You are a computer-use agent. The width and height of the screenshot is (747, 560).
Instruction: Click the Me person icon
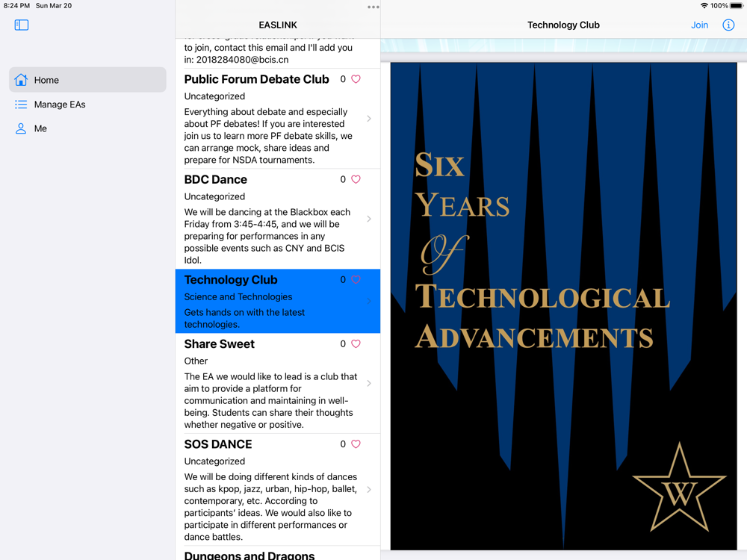(x=21, y=128)
